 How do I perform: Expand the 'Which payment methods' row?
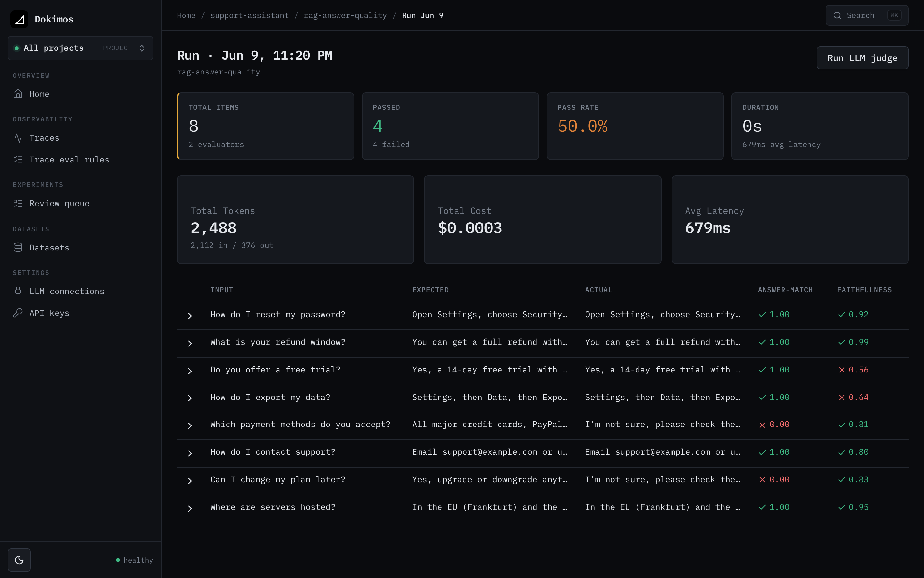[x=190, y=426]
